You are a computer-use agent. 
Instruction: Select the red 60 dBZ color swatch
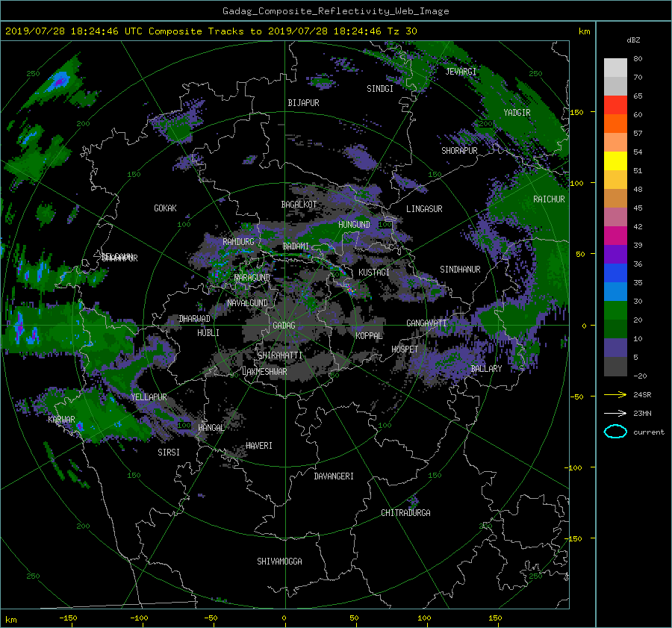pos(615,105)
